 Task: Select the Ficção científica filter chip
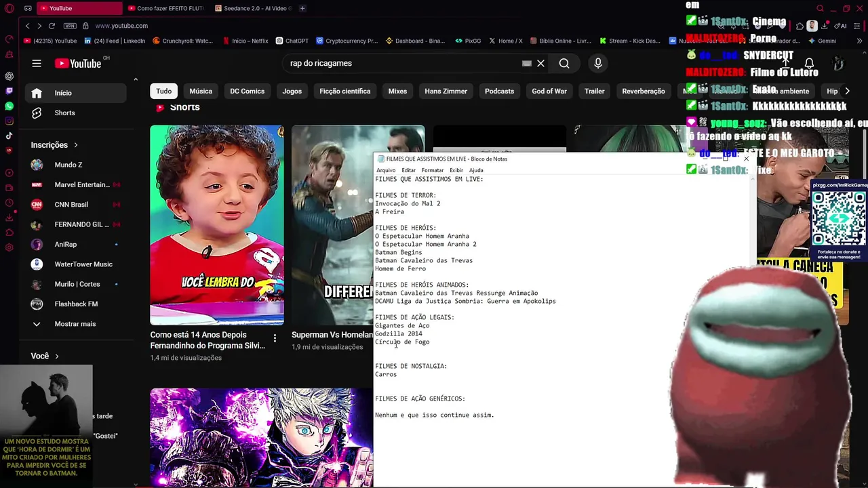344,91
